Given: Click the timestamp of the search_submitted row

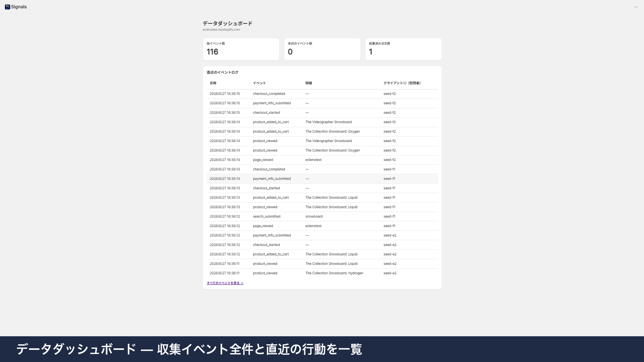Looking at the screenshot, I should [225, 217].
